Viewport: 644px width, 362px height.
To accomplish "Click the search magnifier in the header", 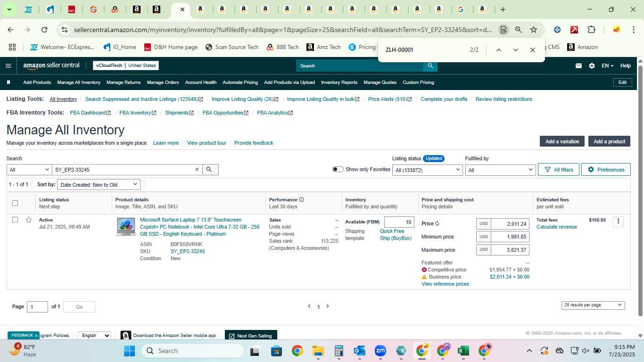I will 430,66.
